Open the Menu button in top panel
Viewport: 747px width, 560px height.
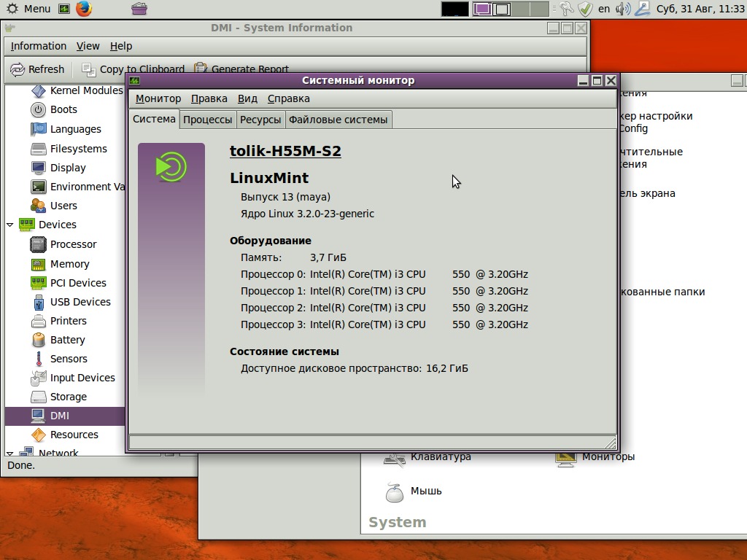point(28,9)
